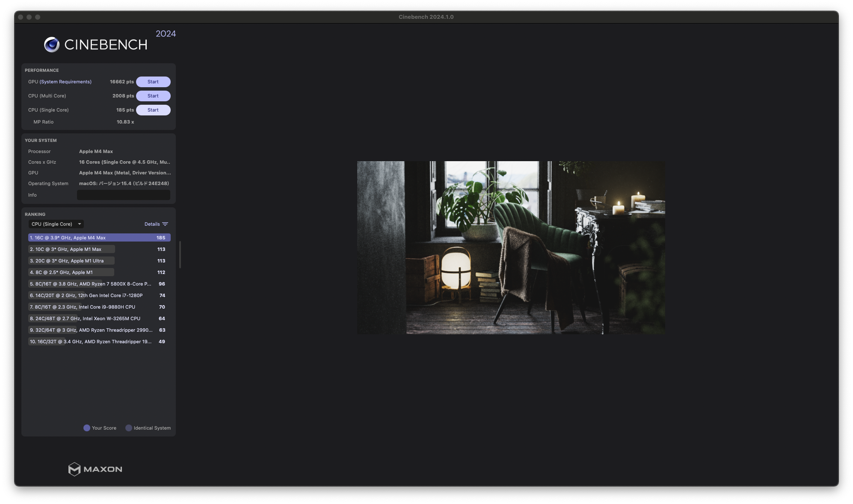The image size is (853, 504).
Task: Click the rendered room preview image
Action: (511, 248)
